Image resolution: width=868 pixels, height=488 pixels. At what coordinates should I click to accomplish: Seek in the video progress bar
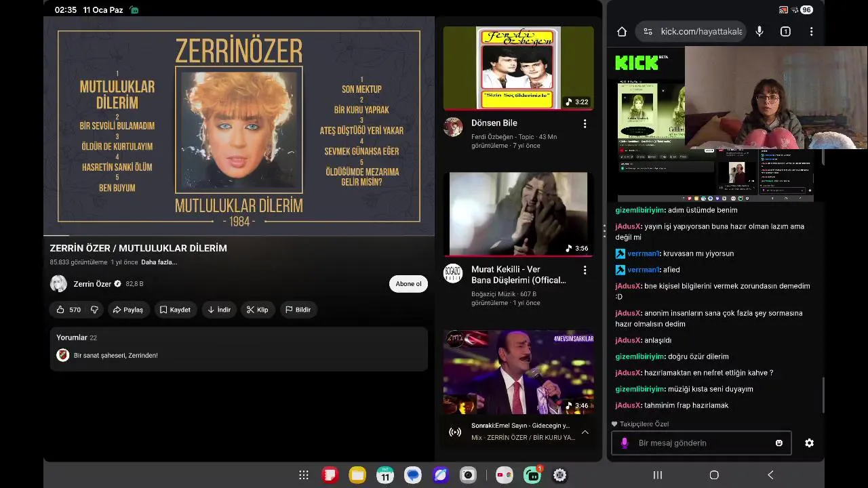[239, 235]
